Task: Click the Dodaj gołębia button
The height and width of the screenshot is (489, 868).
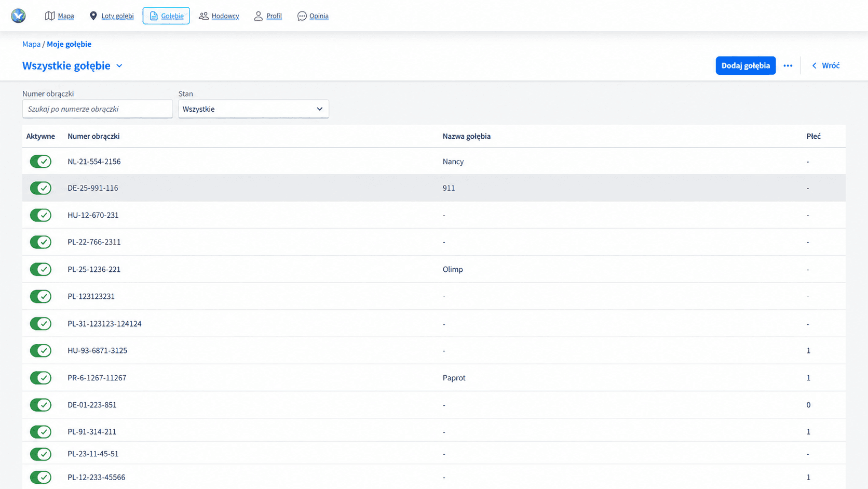Action: coord(745,65)
